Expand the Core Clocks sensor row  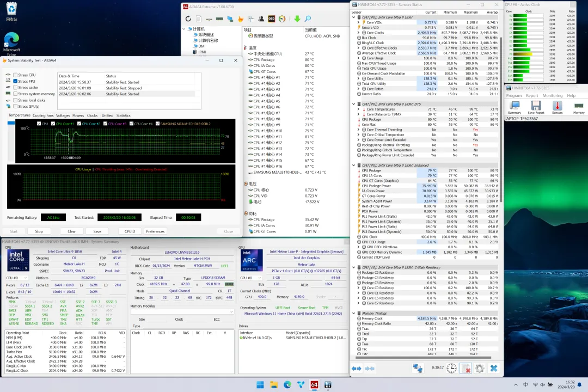coord(358,33)
